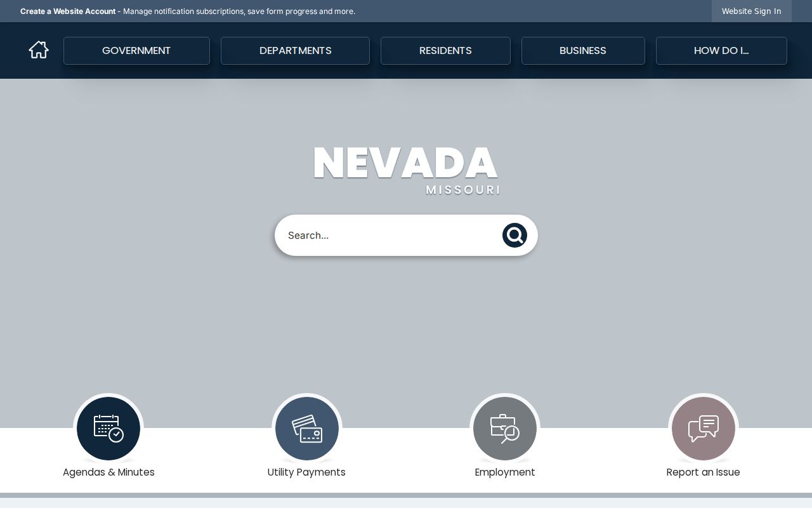Go to the home page via house icon
The image size is (812, 508).
tap(39, 50)
